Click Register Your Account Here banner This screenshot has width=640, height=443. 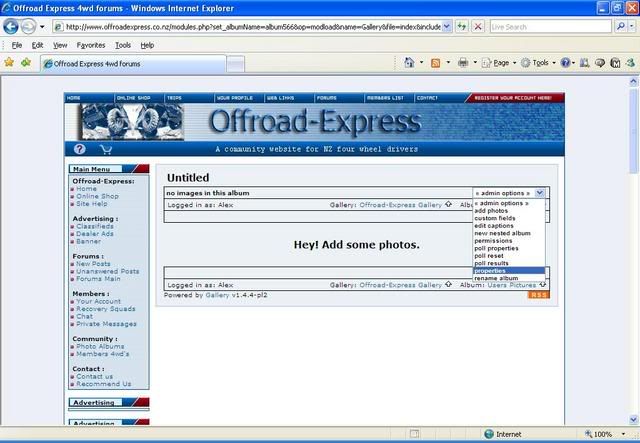515,98
